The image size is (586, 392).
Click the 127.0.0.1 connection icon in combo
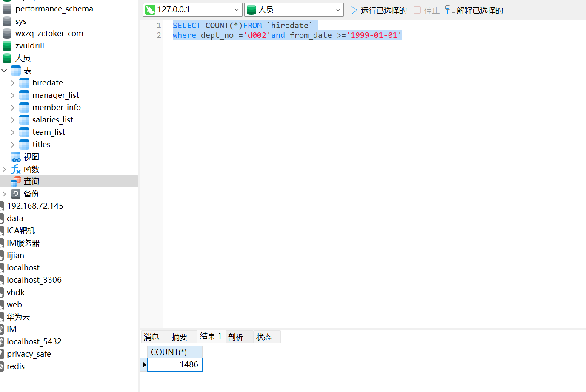(x=150, y=10)
